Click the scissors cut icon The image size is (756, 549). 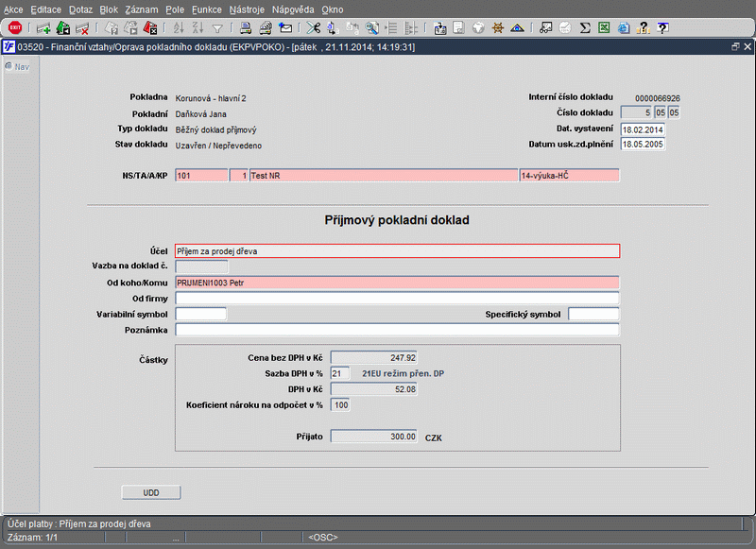314,28
